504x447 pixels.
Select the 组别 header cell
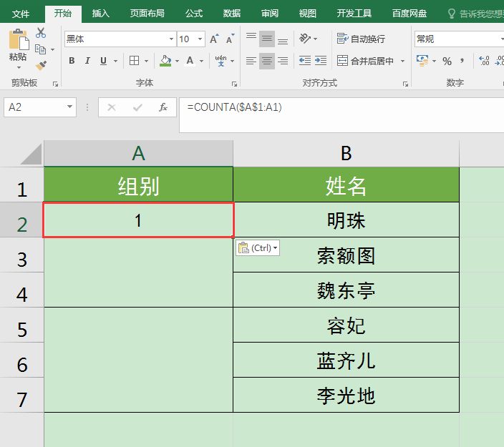click(139, 185)
